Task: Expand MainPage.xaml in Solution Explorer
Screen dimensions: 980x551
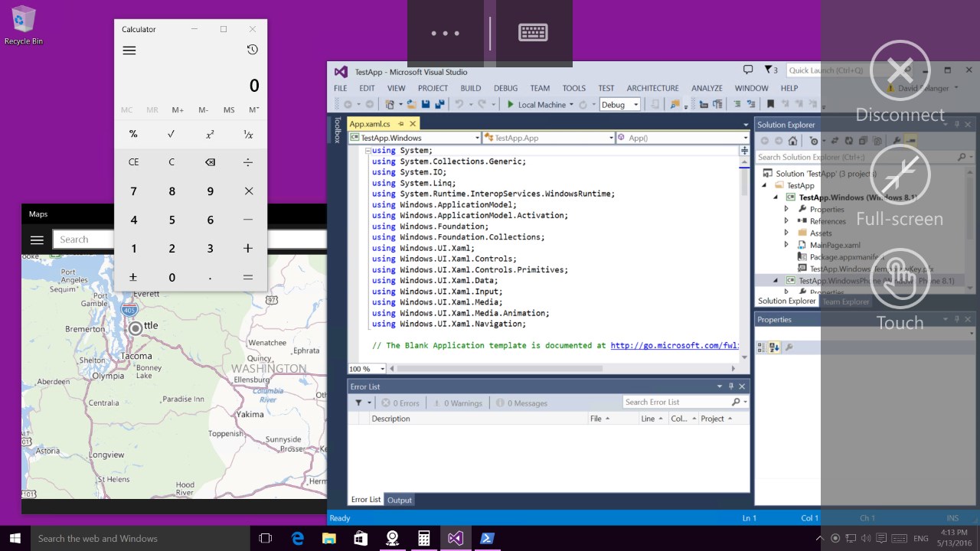Action: click(786, 245)
